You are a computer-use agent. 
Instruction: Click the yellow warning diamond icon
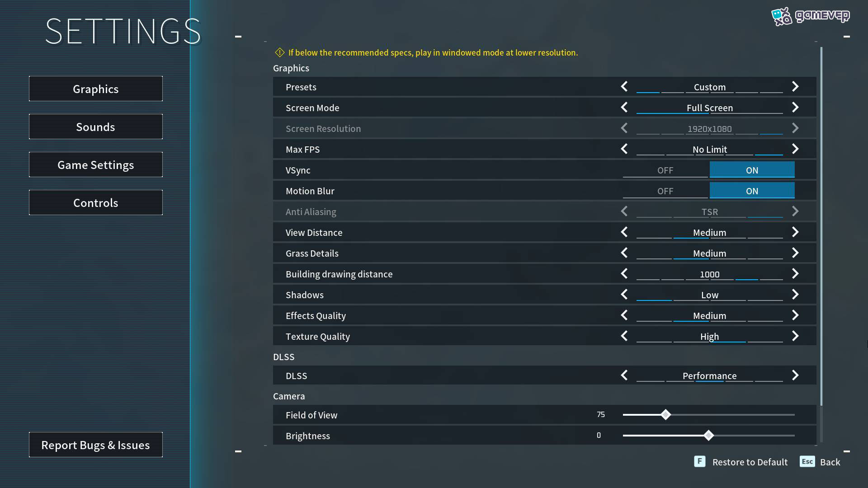tap(279, 52)
